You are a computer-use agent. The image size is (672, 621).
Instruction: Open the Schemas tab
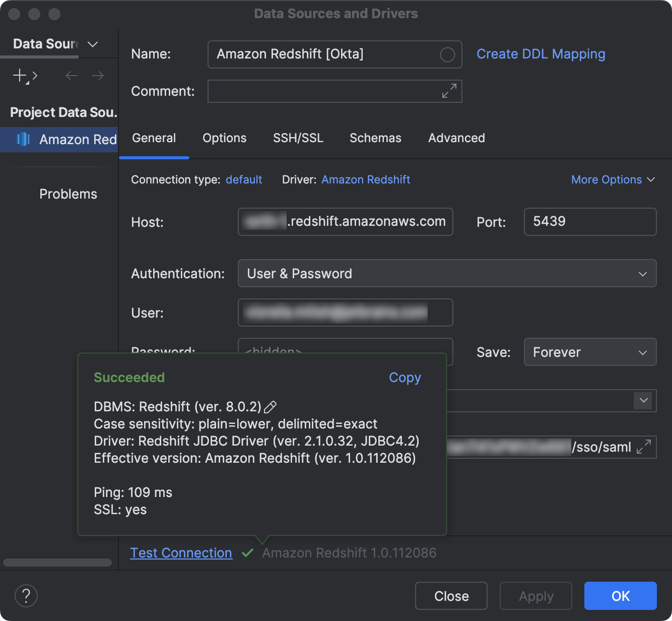[x=376, y=138]
